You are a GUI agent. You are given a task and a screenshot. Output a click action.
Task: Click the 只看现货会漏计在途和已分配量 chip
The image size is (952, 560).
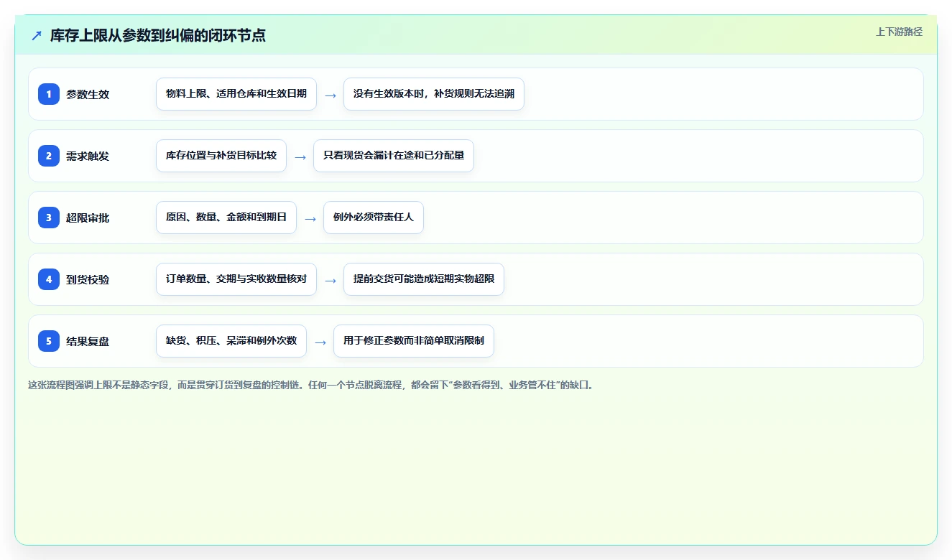click(394, 156)
